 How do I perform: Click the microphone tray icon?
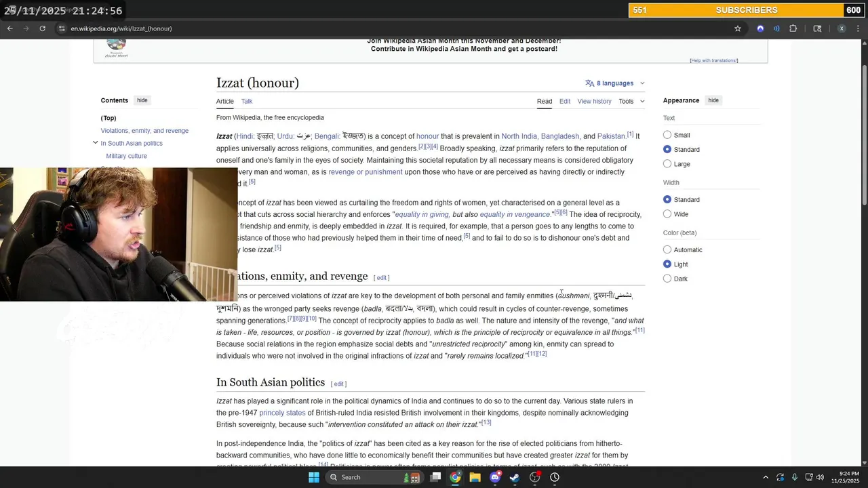(795, 477)
